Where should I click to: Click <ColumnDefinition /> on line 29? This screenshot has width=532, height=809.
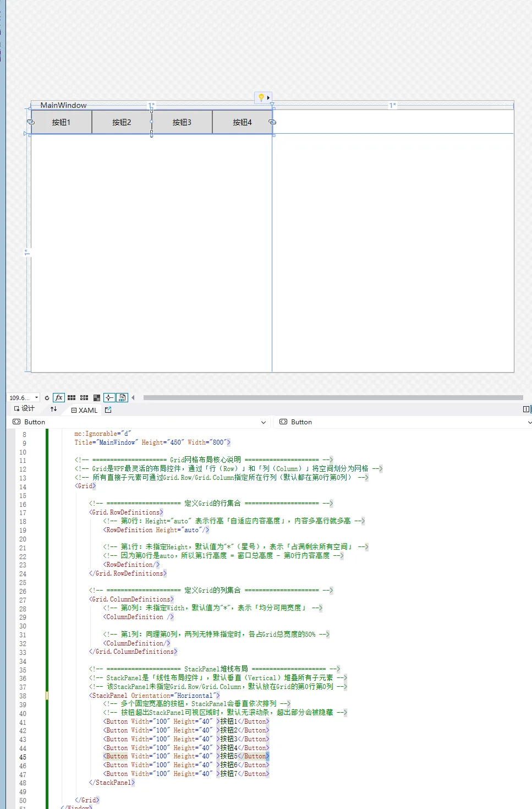(x=139, y=617)
